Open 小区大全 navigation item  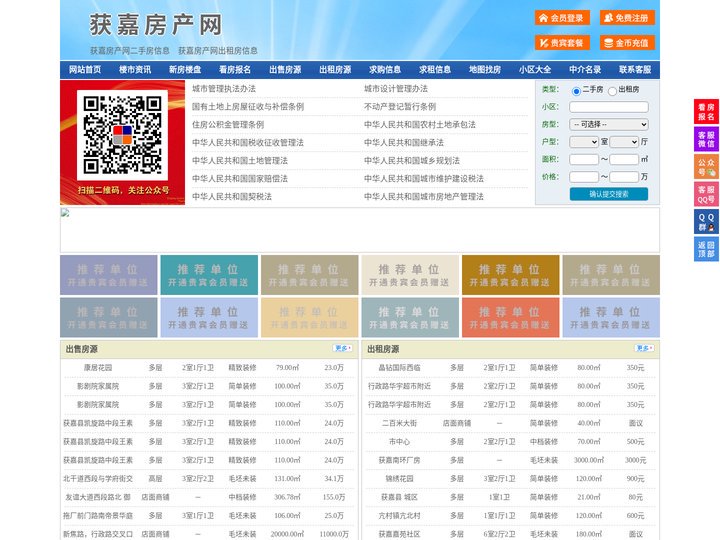(x=535, y=70)
